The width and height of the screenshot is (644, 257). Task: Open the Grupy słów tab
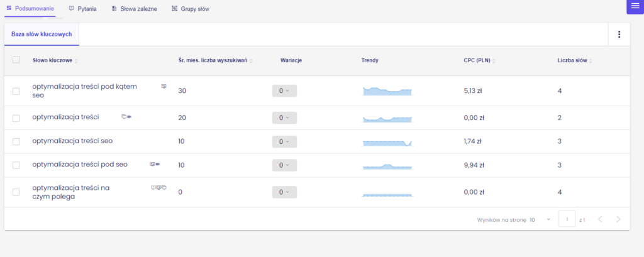tap(191, 9)
